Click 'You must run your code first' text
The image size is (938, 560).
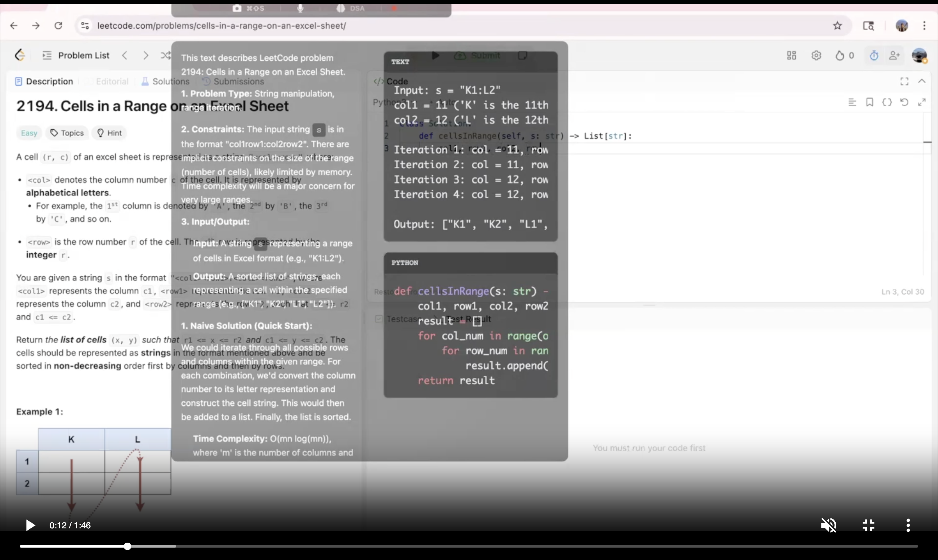tap(649, 448)
